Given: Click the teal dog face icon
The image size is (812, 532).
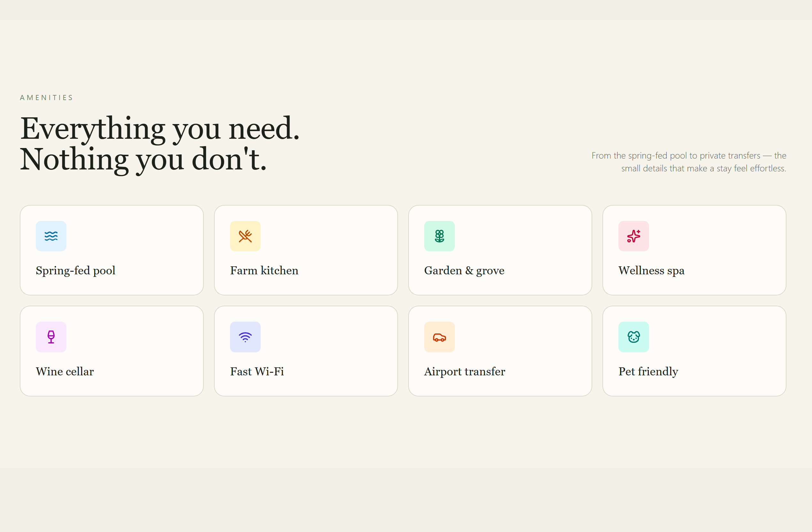Looking at the screenshot, I should [633, 337].
